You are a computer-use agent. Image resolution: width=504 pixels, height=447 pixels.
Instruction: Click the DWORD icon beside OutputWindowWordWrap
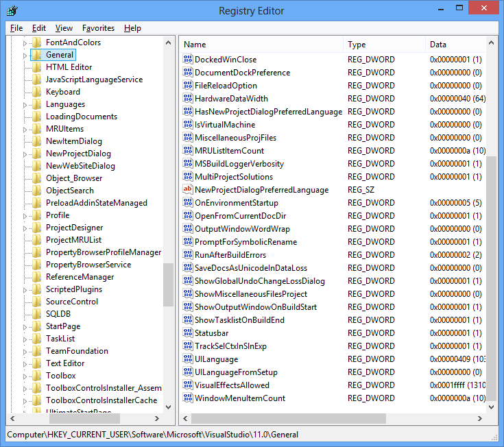click(x=188, y=228)
